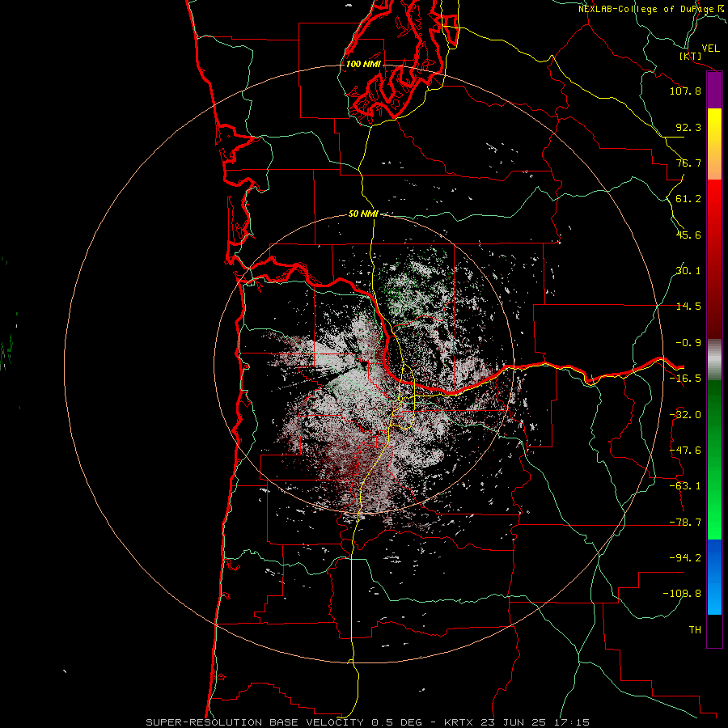Viewport: 728px width, 728px height.
Task: Click the -32.0 velocity scale value
Action: point(685,415)
